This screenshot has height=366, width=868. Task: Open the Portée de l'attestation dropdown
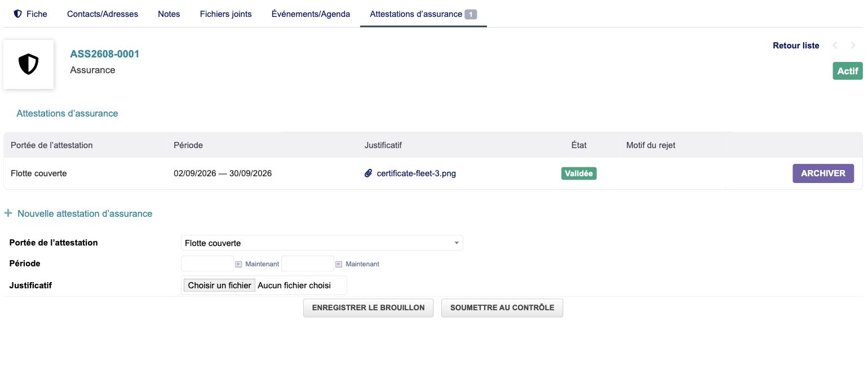click(322, 243)
